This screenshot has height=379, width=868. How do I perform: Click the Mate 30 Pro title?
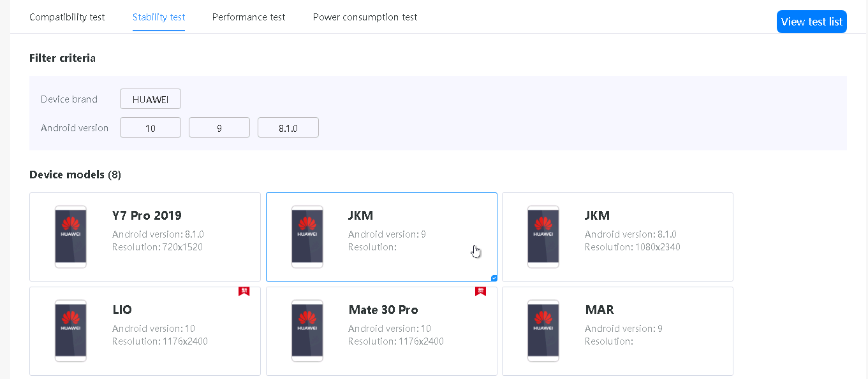383,310
